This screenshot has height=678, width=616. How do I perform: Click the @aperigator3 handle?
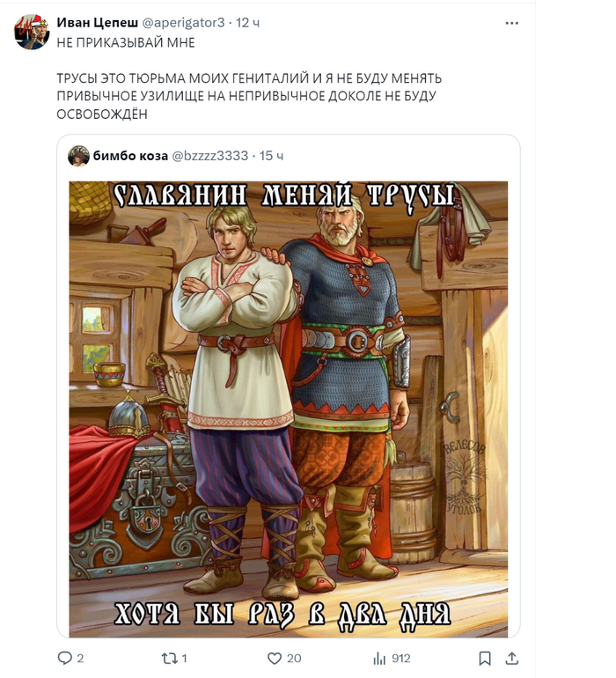pos(183,23)
